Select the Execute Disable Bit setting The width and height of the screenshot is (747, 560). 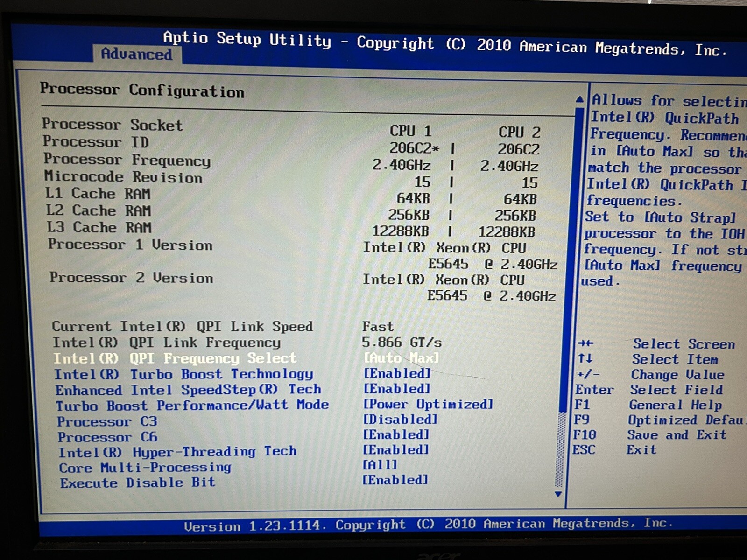(138, 483)
